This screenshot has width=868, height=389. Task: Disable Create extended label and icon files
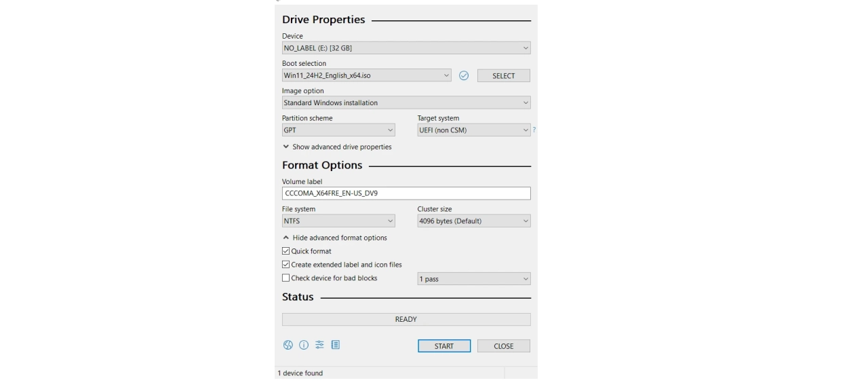285,265
